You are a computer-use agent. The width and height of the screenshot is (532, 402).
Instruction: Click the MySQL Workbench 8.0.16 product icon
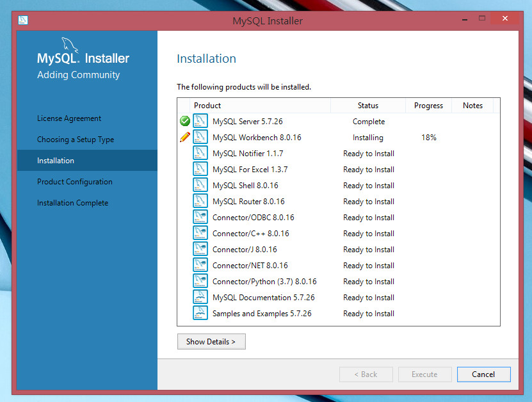coord(200,137)
